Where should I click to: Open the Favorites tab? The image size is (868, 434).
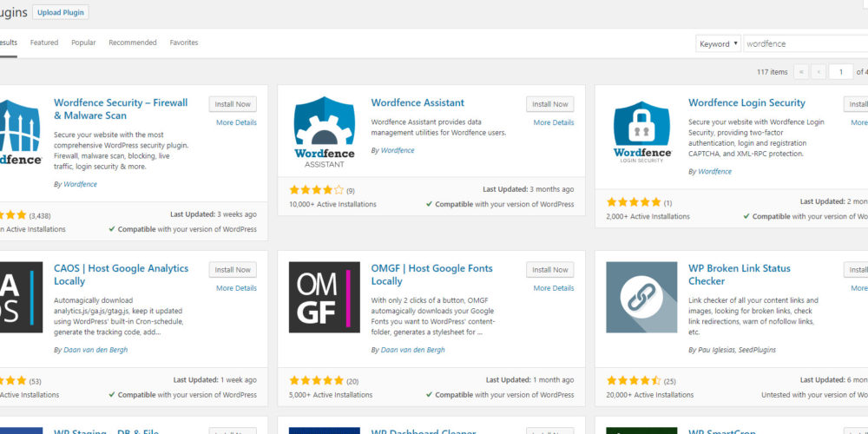pos(184,43)
